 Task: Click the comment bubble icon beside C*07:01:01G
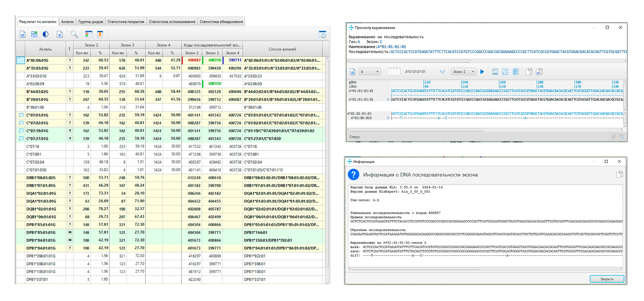point(21,115)
